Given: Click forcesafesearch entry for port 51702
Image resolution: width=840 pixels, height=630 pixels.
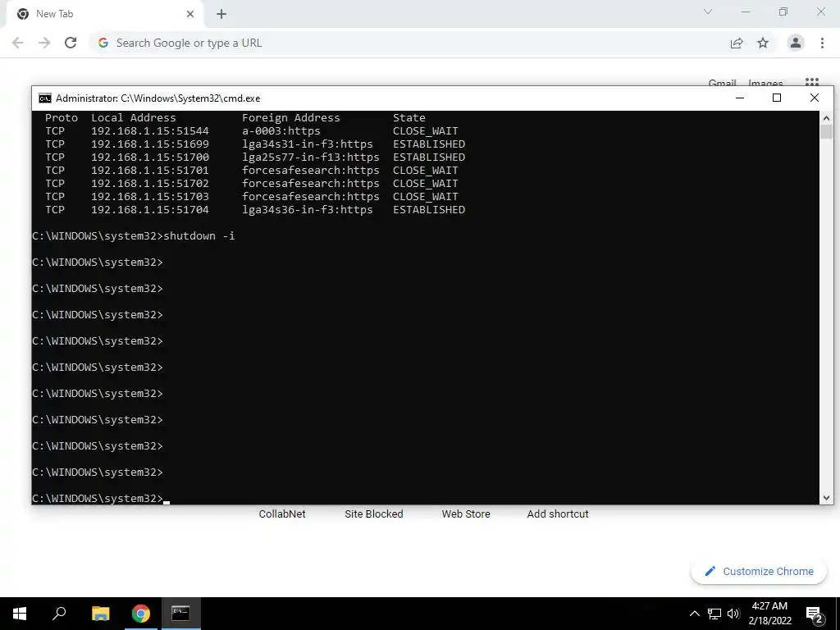Looking at the screenshot, I should tap(311, 183).
